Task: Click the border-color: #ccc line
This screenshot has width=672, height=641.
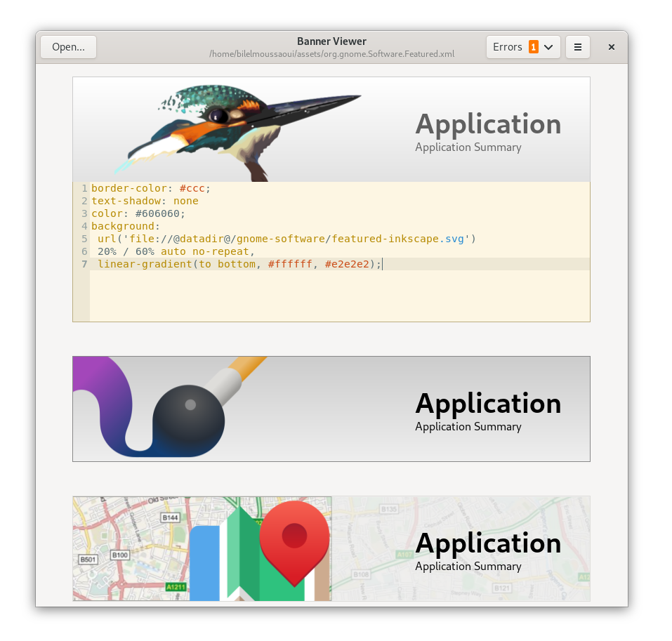Action: (x=151, y=188)
